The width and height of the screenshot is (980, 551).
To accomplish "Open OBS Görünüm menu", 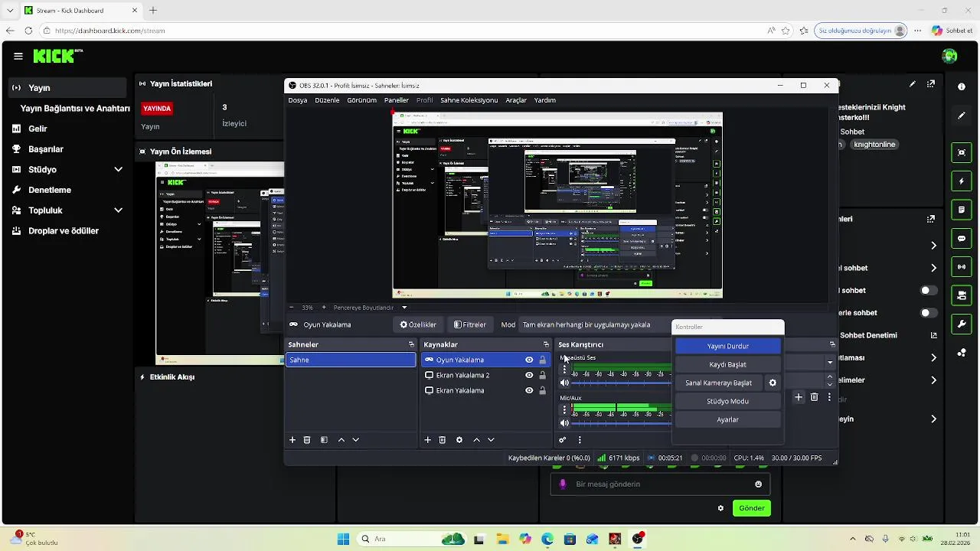I will [361, 100].
